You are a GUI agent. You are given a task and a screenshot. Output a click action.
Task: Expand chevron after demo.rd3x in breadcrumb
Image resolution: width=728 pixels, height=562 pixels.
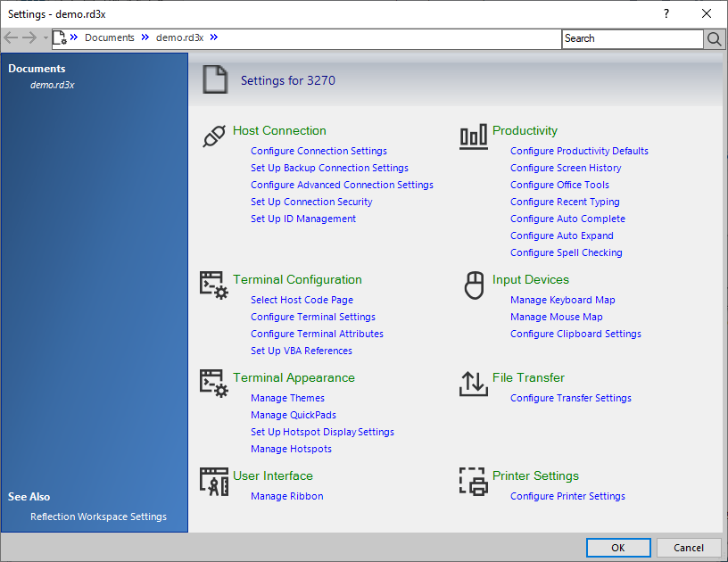pos(213,37)
